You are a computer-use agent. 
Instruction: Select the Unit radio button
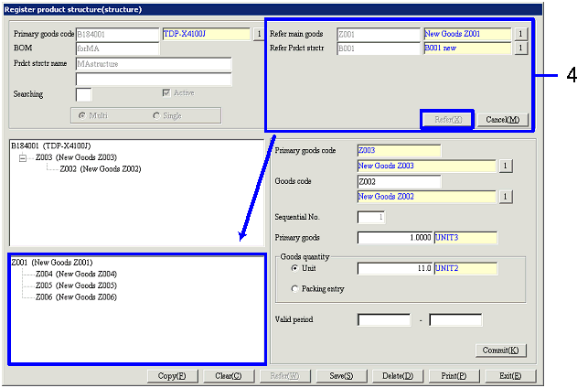[293, 268]
